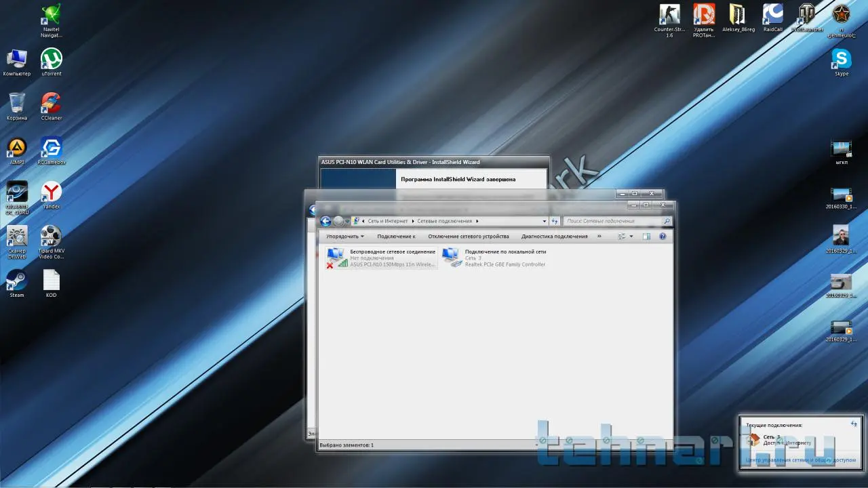Click the Выбрано элементов: 1 status bar text
Screen dimensions: 868x488
tap(347, 445)
